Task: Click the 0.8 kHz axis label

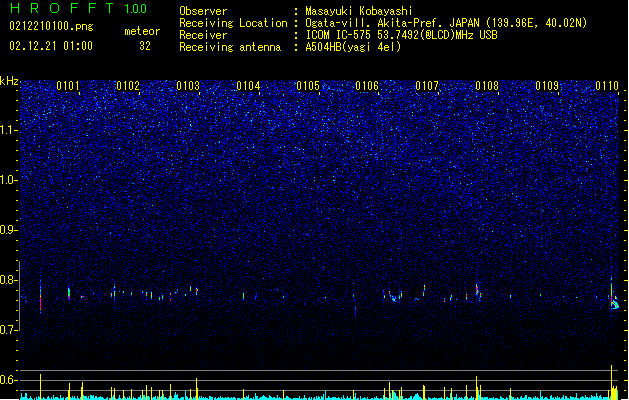Action: point(8,280)
